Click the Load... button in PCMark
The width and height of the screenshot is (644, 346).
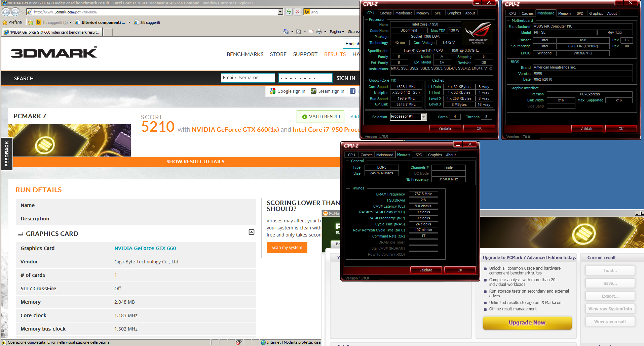[x=610, y=271]
